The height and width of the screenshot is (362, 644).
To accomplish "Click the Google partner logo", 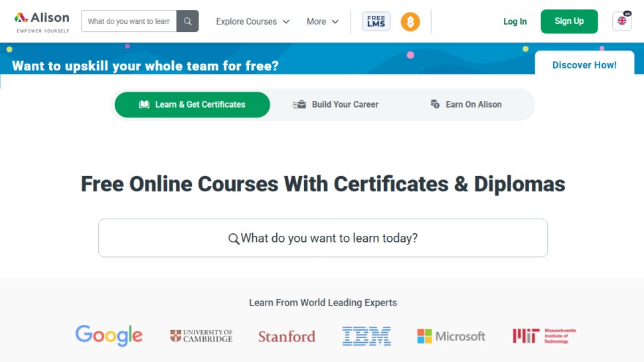I will (x=109, y=335).
